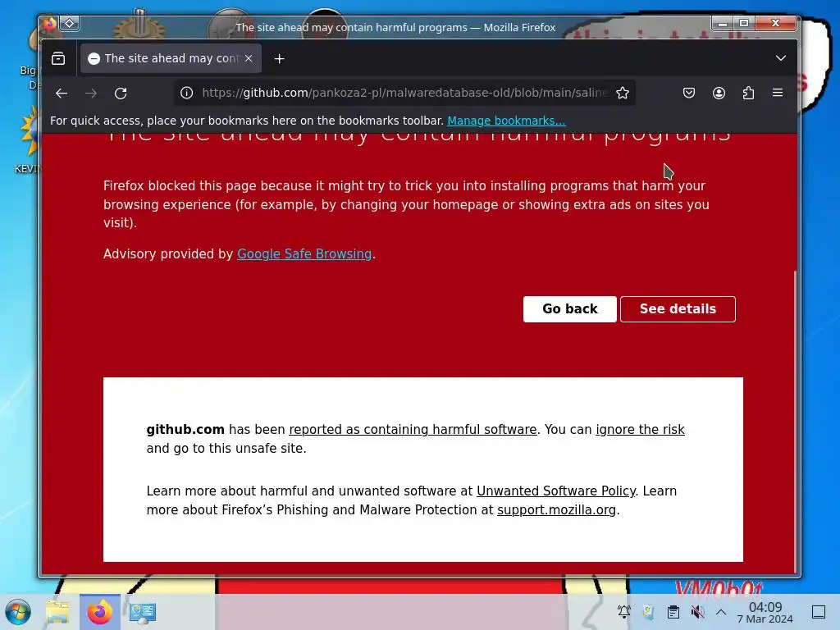Click the muted volume tray icon
Viewport: 840px width, 630px height.
(x=697, y=612)
